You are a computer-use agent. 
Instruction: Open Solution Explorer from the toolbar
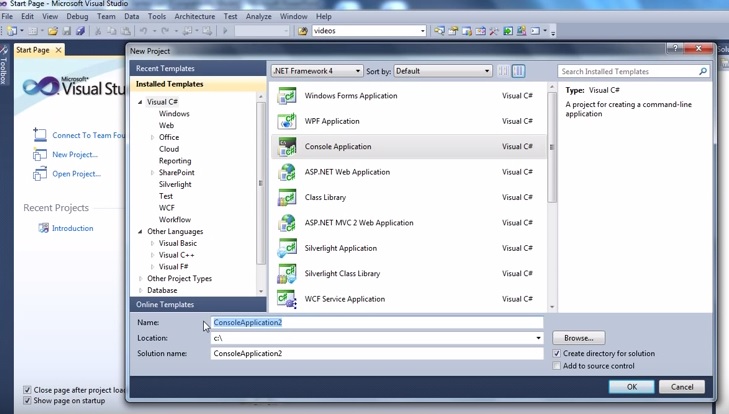click(439, 31)
